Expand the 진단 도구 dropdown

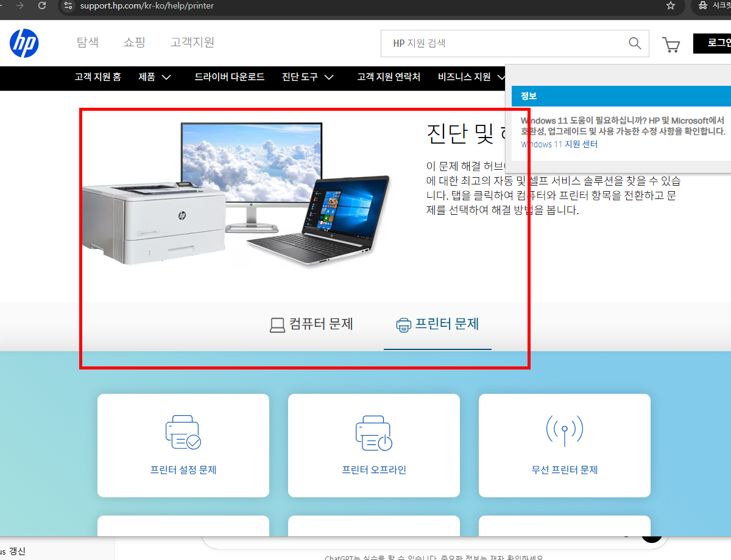click(308, 77)
